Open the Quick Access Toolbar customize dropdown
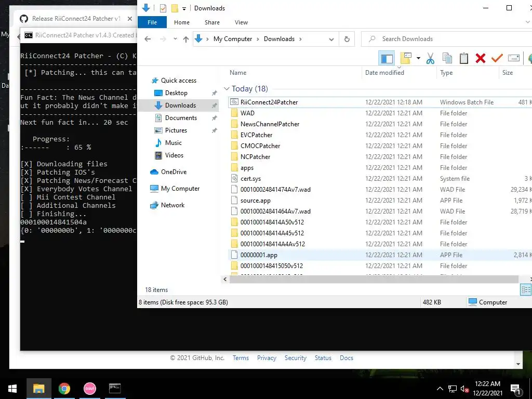The height and width of the screenshot is (399, 532). click(184, 8)
